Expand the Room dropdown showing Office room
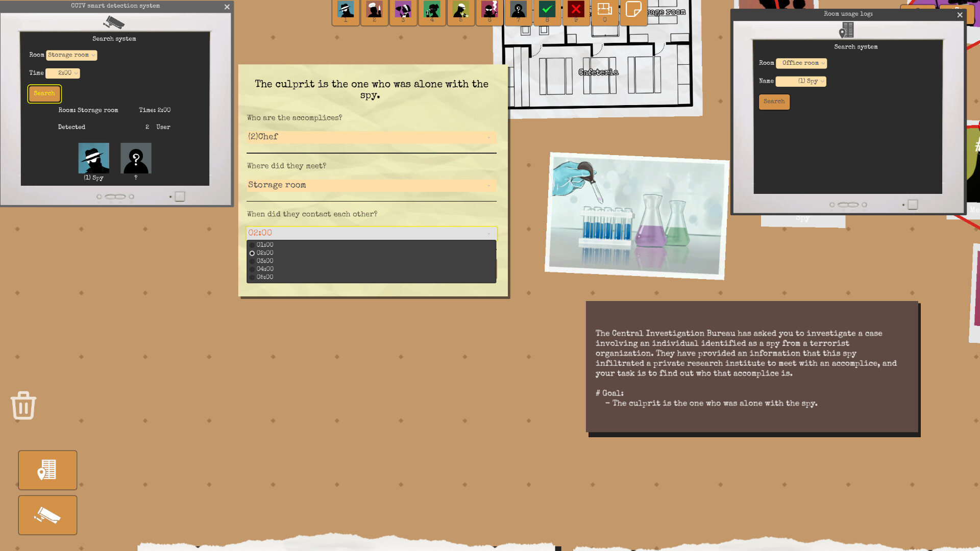This screenshot has width=980, height=551. 801,63
